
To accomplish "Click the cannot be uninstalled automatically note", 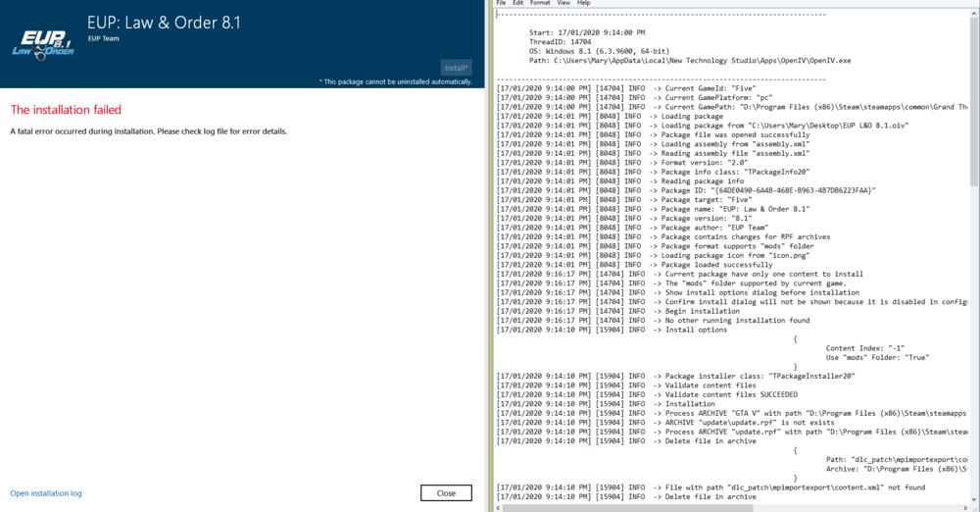I will (x=396, y=81).
